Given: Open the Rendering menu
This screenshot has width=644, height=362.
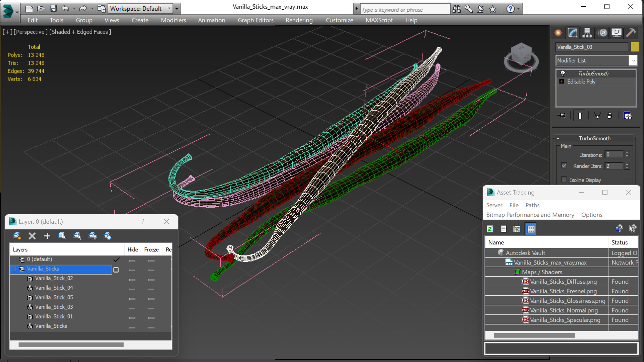Looking at the screenshot, I should (x=299, y=20).
